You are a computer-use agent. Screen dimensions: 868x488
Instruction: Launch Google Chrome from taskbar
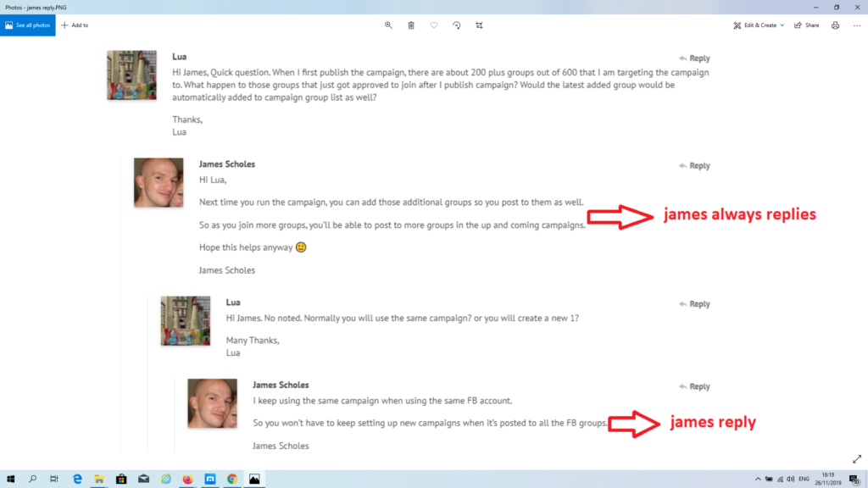232,480
